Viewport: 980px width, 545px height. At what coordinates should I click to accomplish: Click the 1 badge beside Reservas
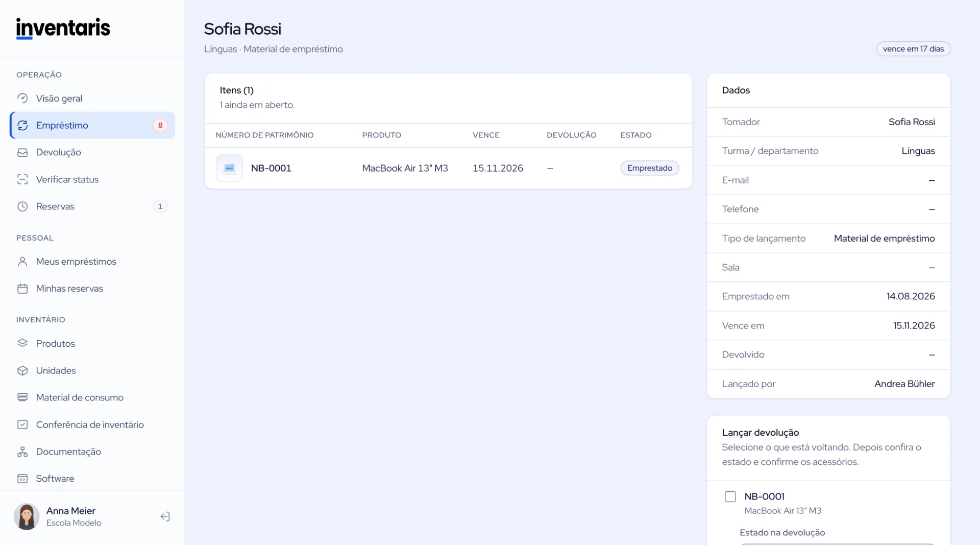tap(160, 206)
